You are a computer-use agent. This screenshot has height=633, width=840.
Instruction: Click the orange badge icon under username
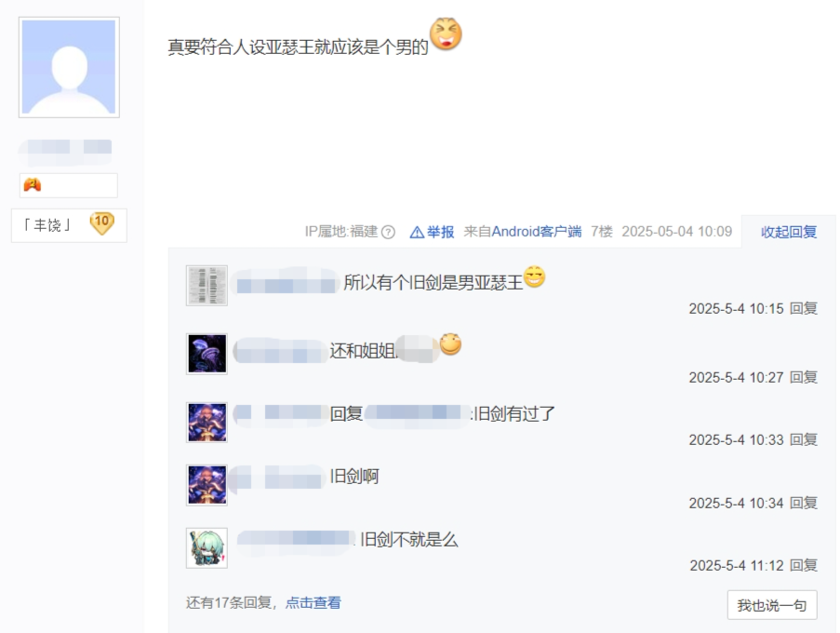coord(33,185)
